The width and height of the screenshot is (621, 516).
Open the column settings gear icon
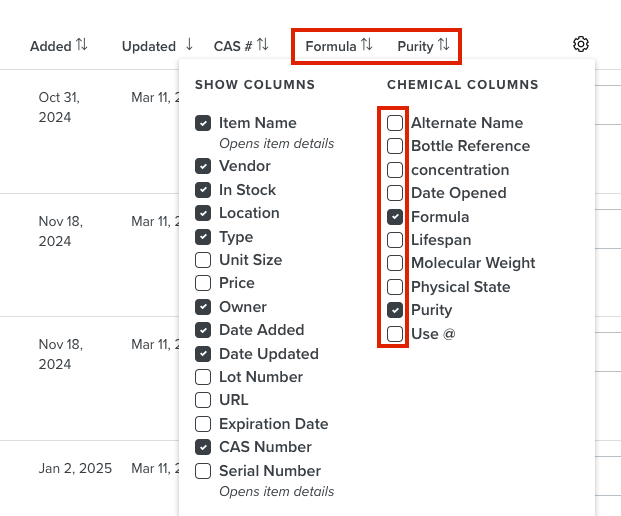pyautogui.click(x=581, y=44)
